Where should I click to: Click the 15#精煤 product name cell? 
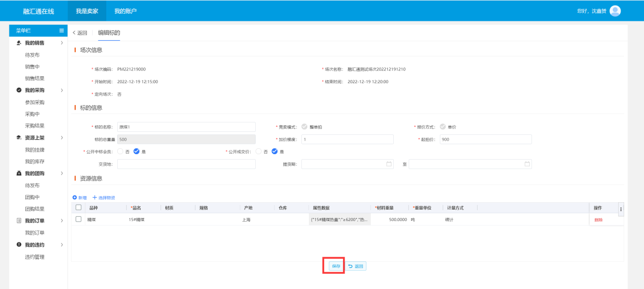[x=143, y=220]
